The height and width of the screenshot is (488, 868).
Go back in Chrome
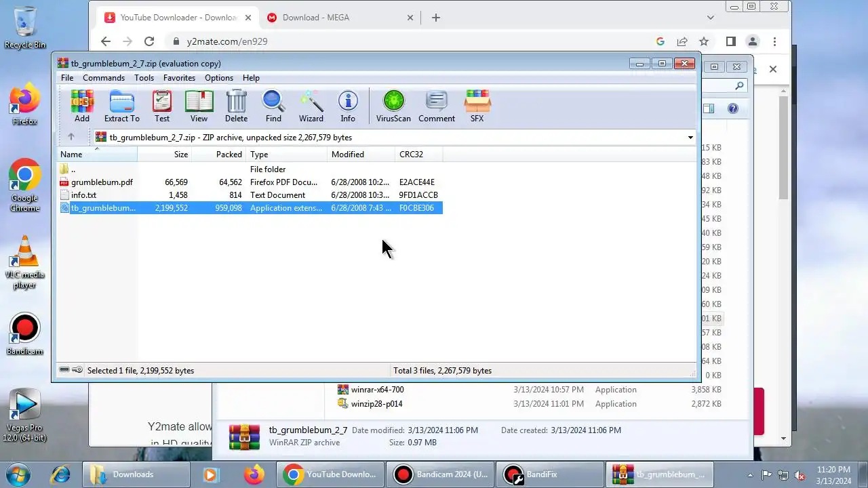(106, 41)
